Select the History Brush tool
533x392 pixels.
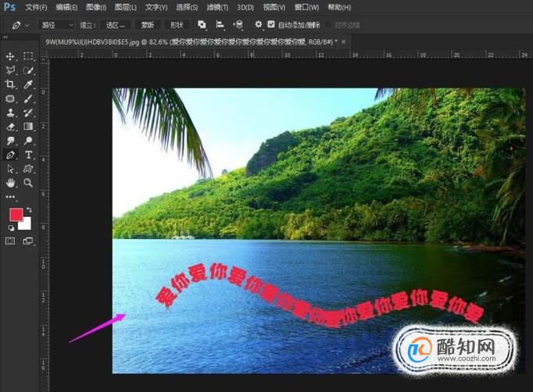pos(28,112)
